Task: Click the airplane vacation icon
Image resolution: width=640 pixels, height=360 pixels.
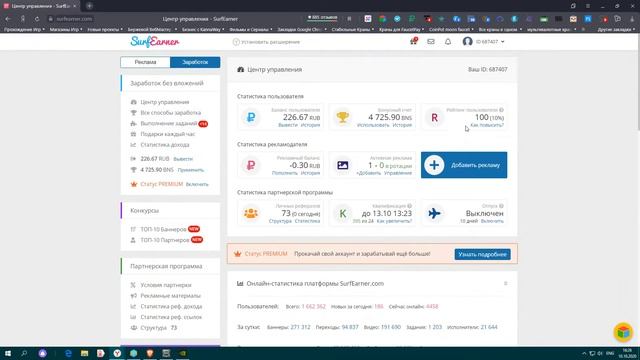Action: [x=434, y=213]
